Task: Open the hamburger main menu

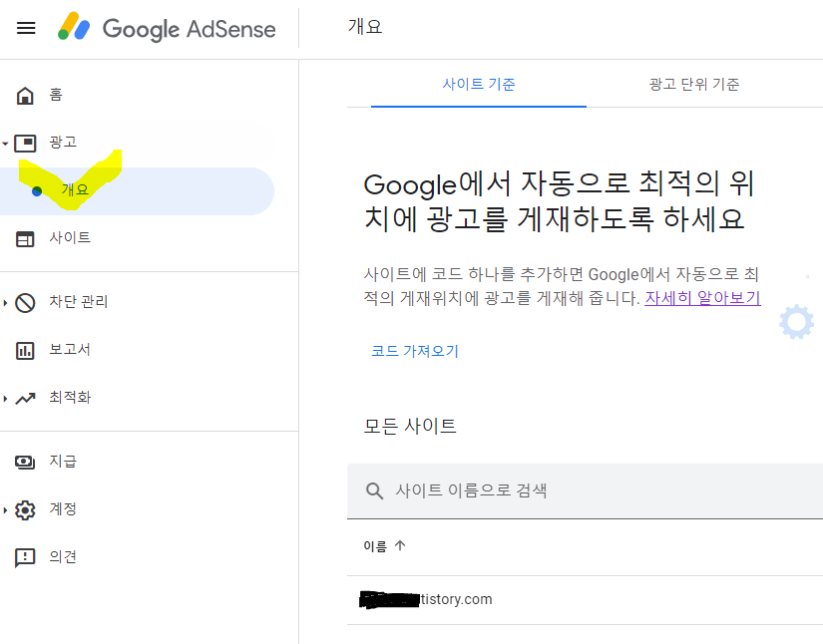Action: coord(26,28)
